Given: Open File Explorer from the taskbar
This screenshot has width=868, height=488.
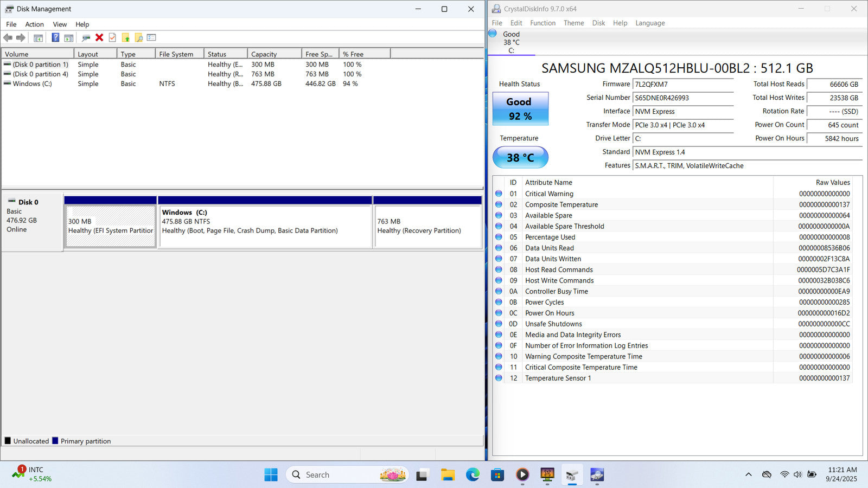Looking at the screenshot, I should 448,475.
